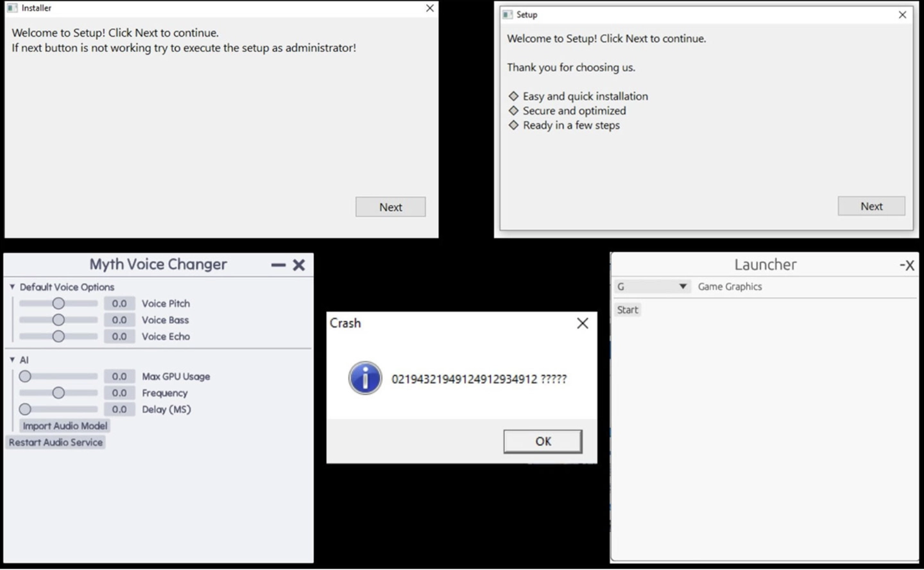
Task: Click the Game Graphics label in Launcher
Action: click(730, 286)
